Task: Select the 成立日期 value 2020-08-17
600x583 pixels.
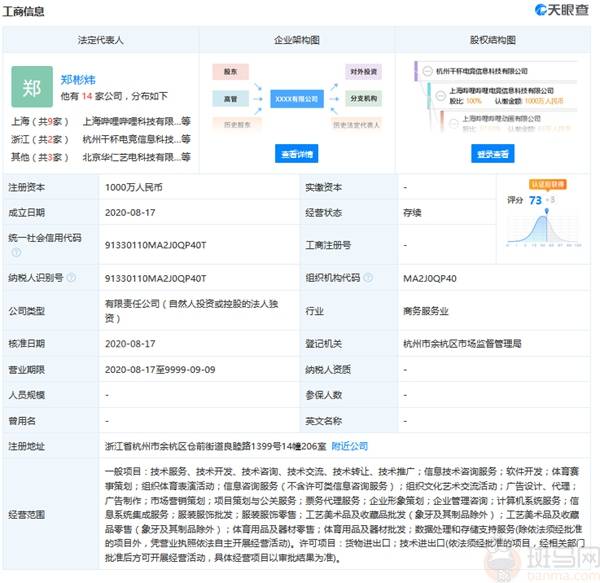Action: pyautogui.click(x=130, y=213)
